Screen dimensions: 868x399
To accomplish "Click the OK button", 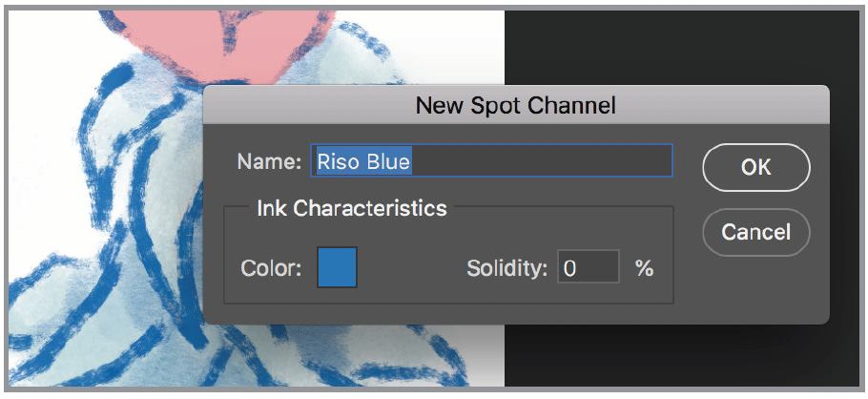I will (755, 167).
